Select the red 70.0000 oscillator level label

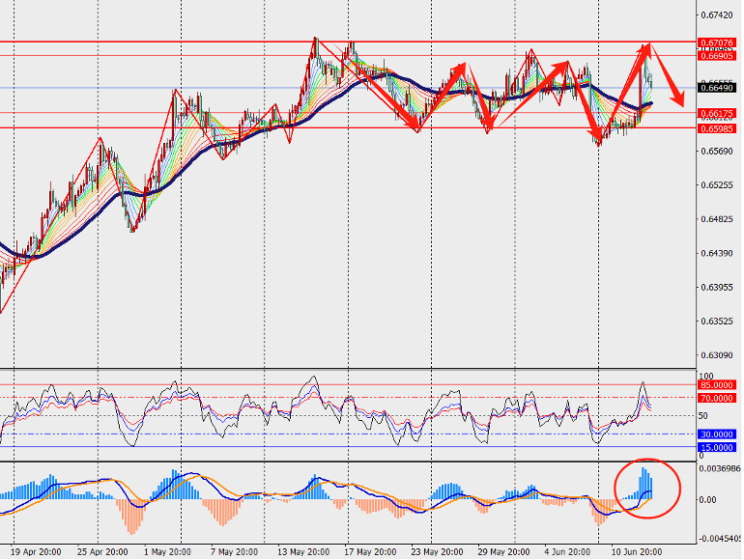[717, 399]
